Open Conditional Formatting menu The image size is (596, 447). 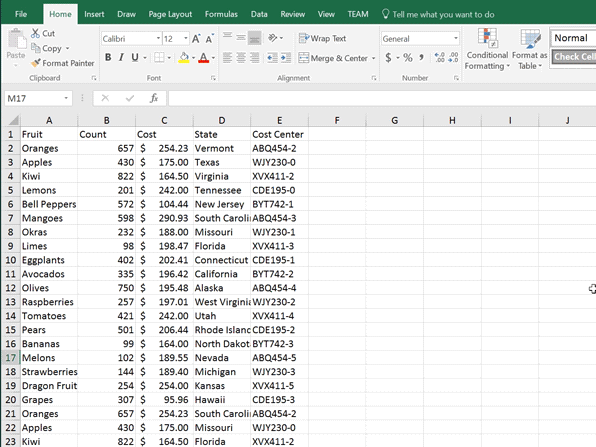tap(487, 49)
